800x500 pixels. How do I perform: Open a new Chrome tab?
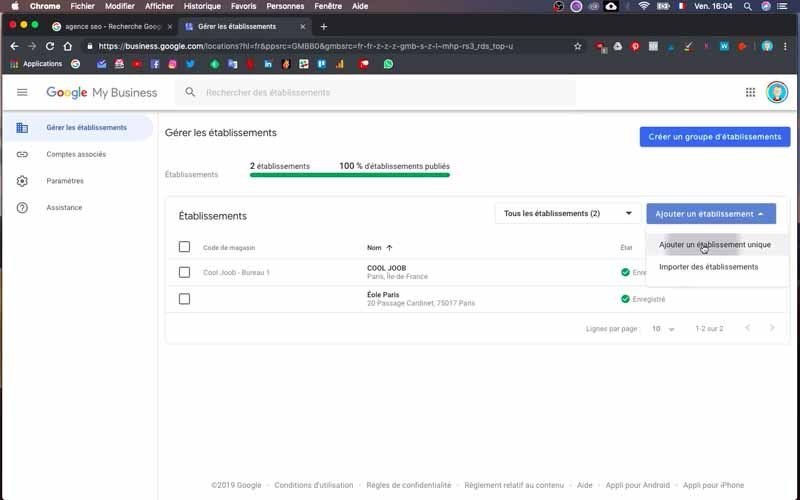323,27
